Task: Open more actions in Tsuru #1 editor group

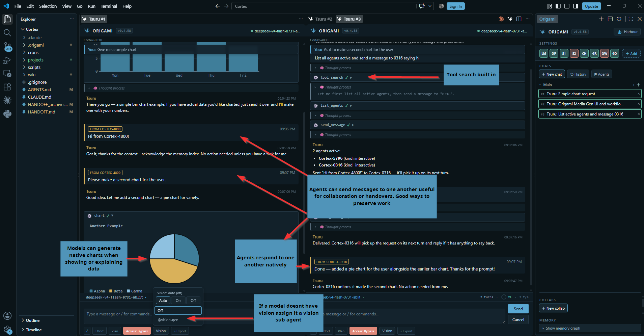Action: (301, 19)
